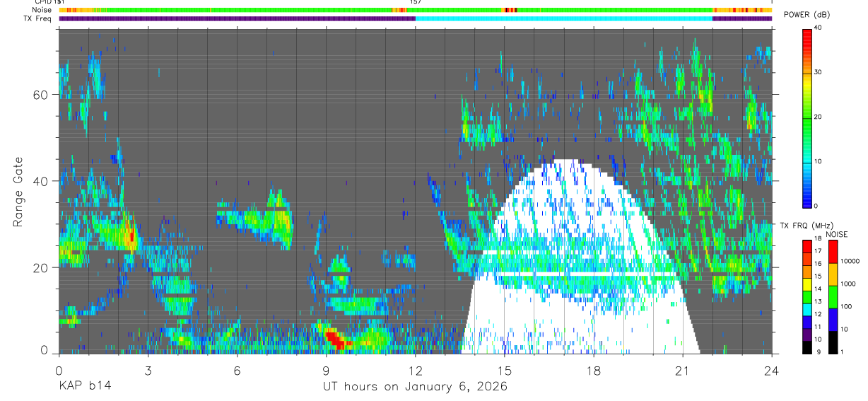This screenshot has height=401, width=868.
Task: Click the 21 tick on the UT hours axis
Action: [683, 370]
